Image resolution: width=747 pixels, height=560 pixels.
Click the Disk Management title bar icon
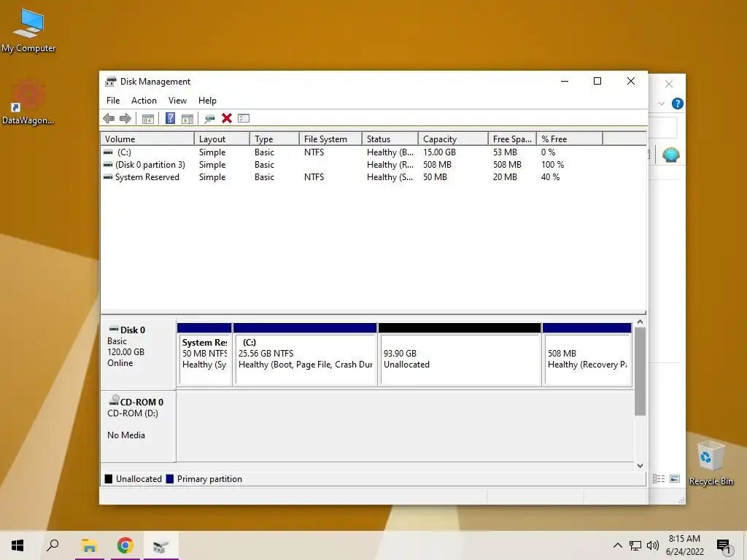[x=111, y=82]
